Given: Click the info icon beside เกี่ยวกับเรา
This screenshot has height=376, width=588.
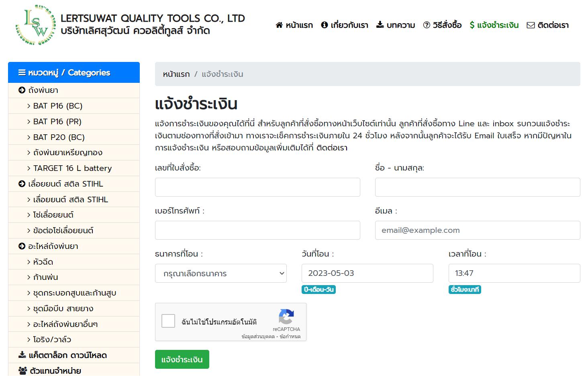Looking at the screenshot, I should pyautogui.click(x=325, y=25).
